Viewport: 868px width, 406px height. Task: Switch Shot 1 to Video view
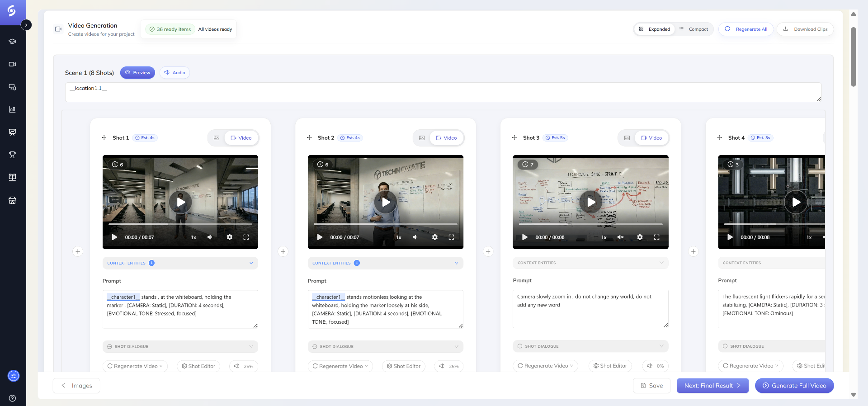(x=241, y=138)
